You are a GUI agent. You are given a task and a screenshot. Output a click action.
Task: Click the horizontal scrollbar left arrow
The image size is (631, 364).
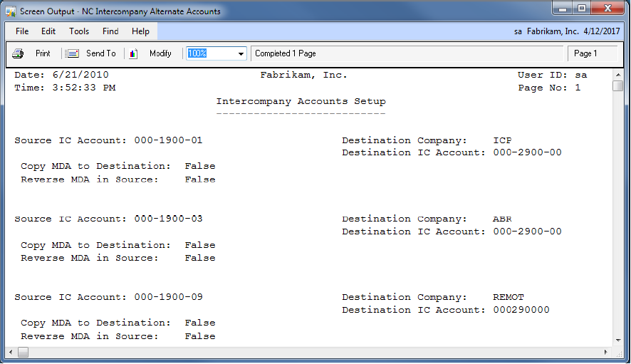tap(11, 352)
